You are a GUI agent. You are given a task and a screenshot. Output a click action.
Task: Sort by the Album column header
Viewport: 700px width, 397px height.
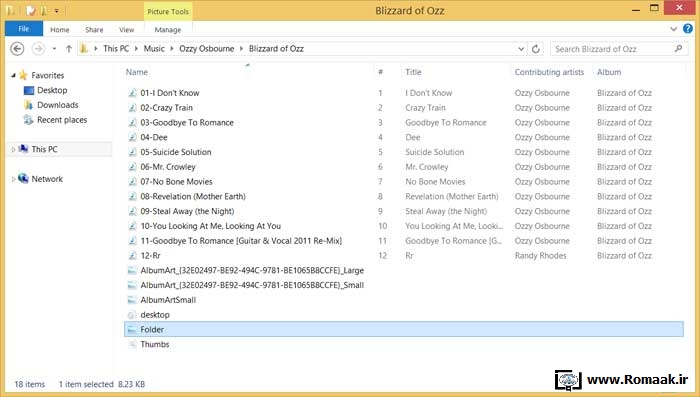click(609, 72)
